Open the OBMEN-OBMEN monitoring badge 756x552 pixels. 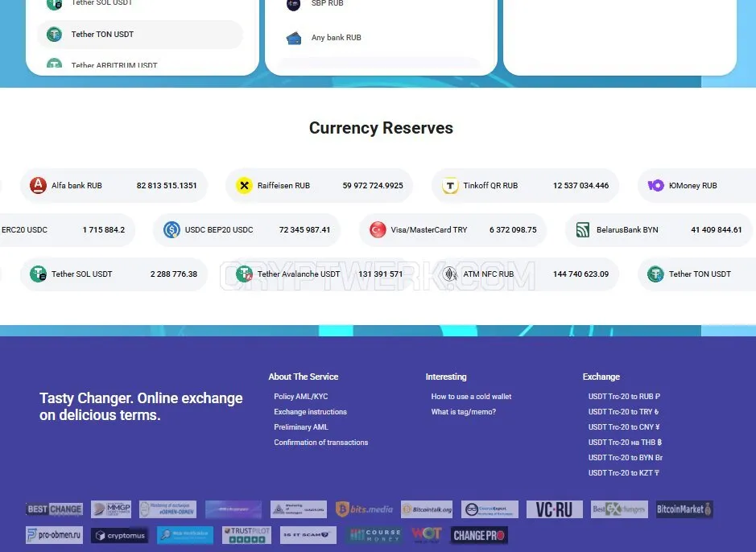click(x=167, y=509)
